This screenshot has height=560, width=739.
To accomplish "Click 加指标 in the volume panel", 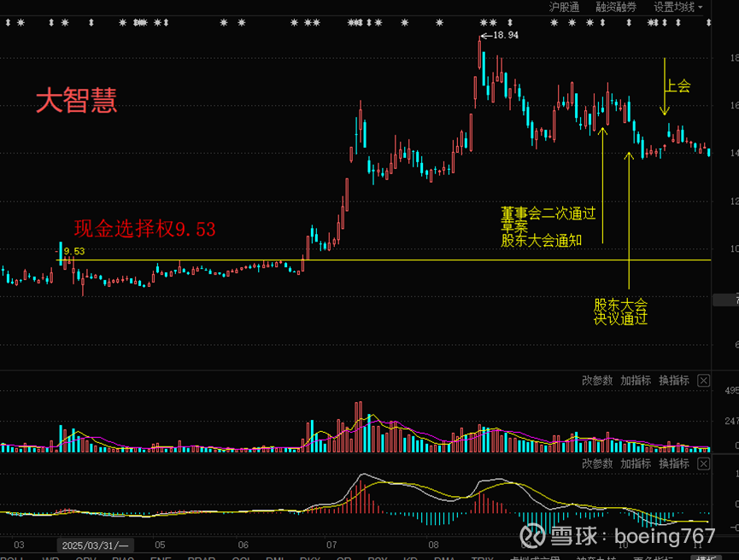I will pyautogui.click(x=636, y=381).
